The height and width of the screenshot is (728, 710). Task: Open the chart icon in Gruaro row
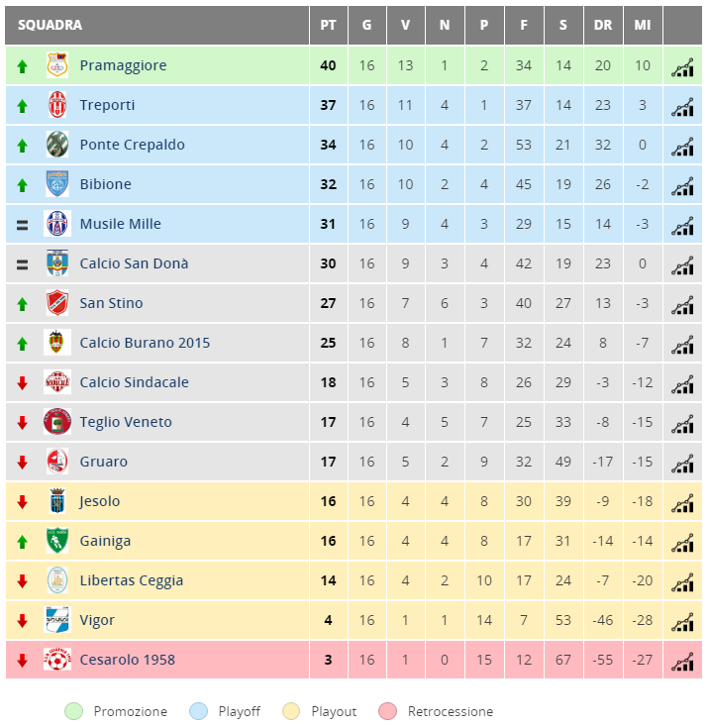[x=682, y=464]
